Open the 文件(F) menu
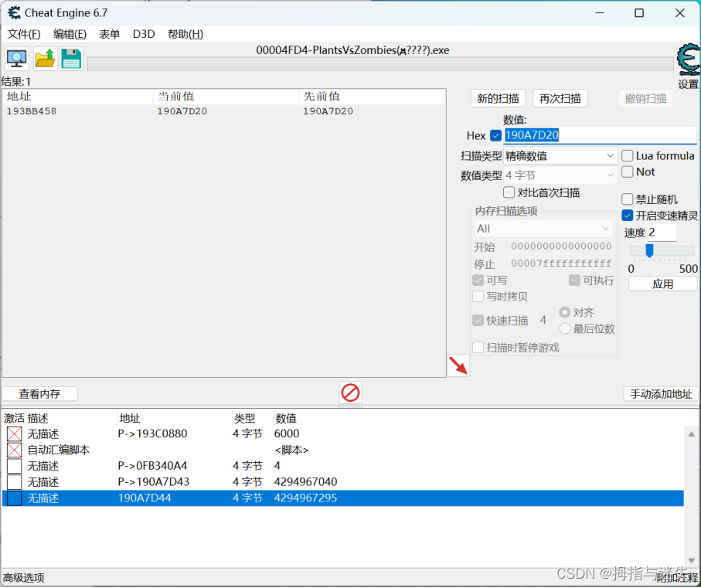This screenshot has height=588, width=701. point(24,35)
